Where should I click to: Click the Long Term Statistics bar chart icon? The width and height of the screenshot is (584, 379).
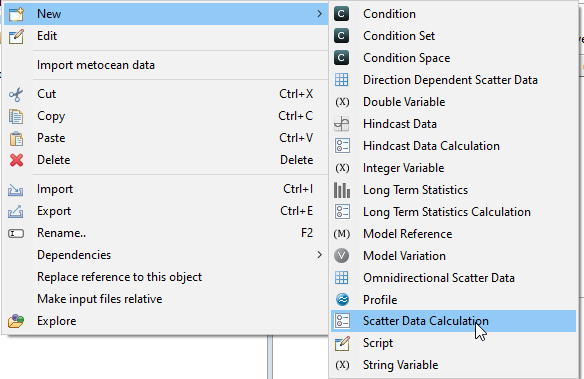pos(342,190)
